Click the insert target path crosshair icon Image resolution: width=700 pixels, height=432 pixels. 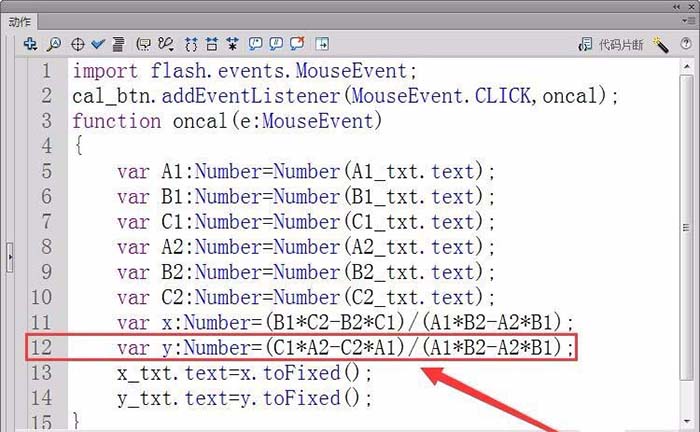click(78, 44)
